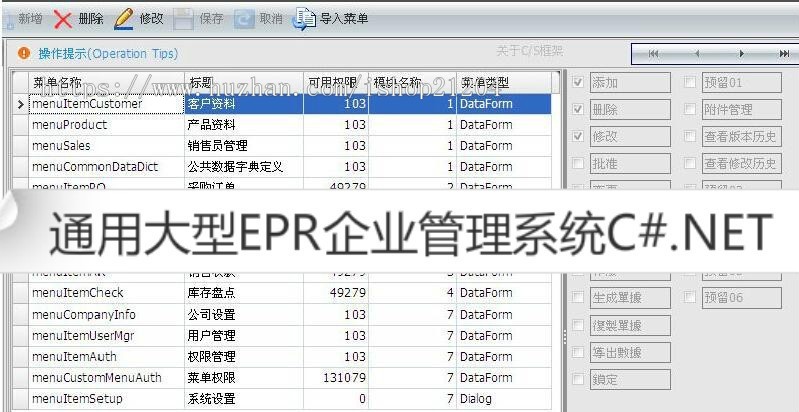Click the row indicator arrow beside menuItemCustomer

(21, 104)
